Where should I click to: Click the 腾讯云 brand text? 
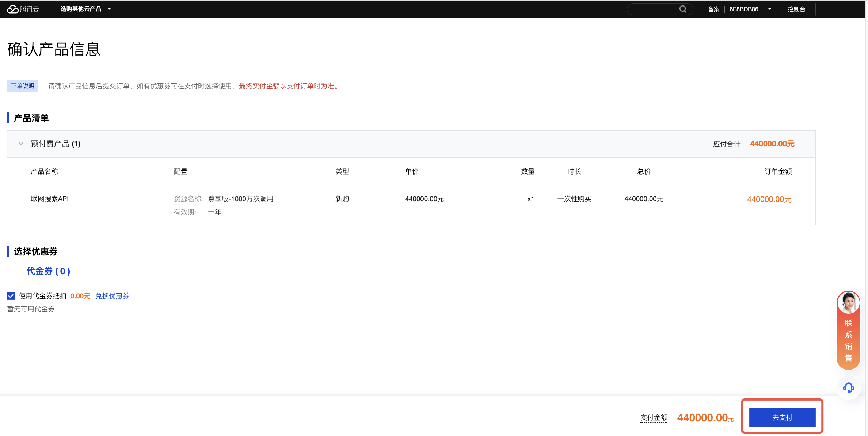click(30, 9)
